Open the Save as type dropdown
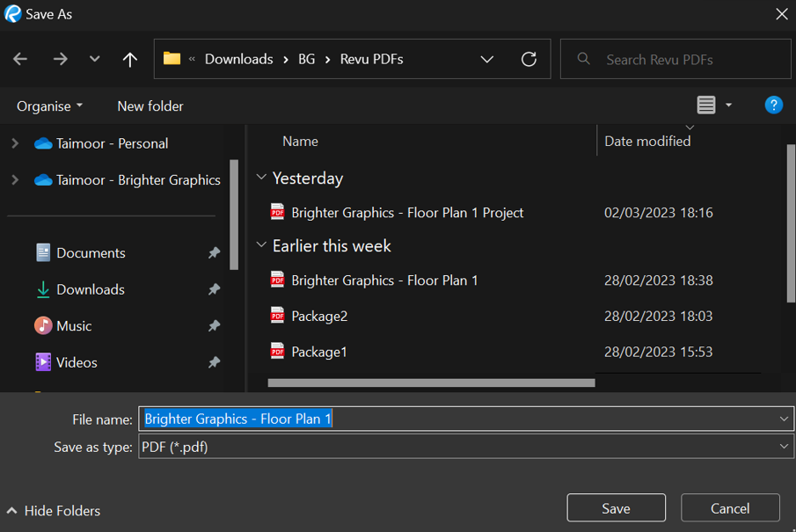The width and height of the screenshot is (796, 532). [x=782, y=447]
